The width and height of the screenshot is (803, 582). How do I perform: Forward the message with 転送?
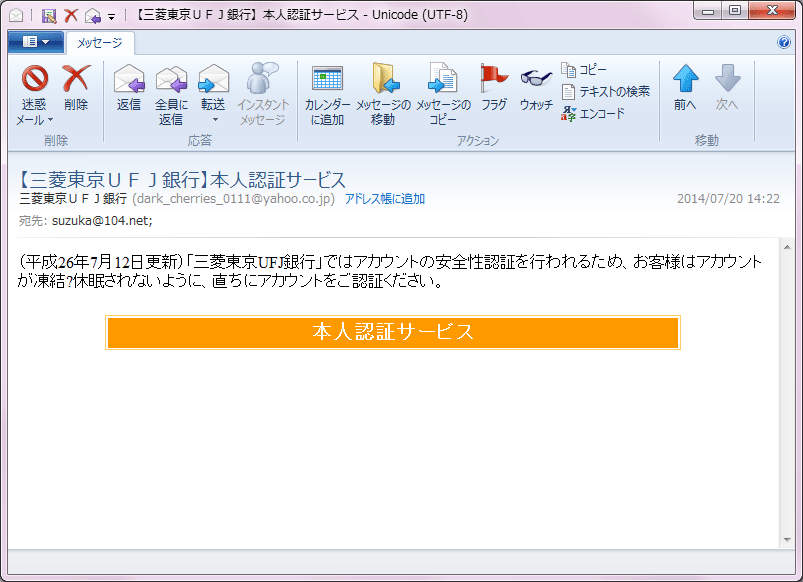click(x=214, y=88)
